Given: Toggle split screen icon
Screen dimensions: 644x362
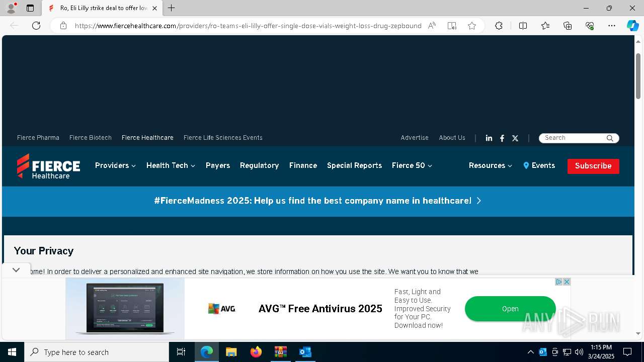Looking at the screenshot, I should [523, 26].
